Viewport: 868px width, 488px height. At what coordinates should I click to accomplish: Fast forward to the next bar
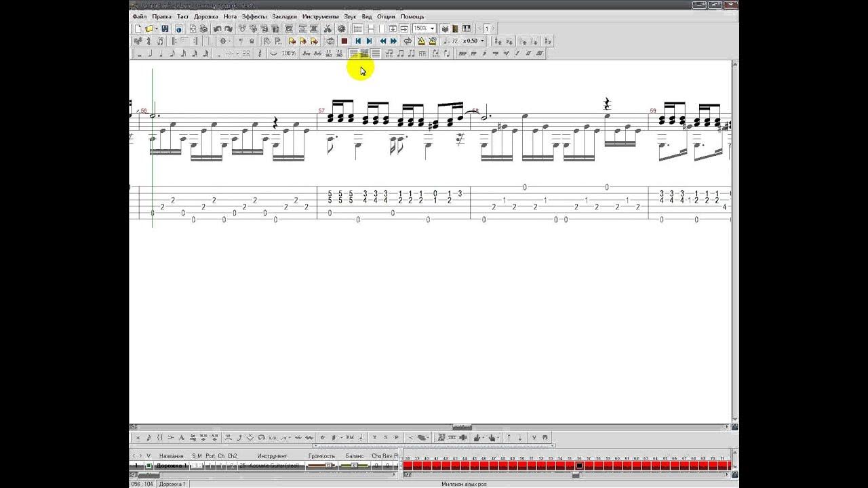[x=394, y=41]
